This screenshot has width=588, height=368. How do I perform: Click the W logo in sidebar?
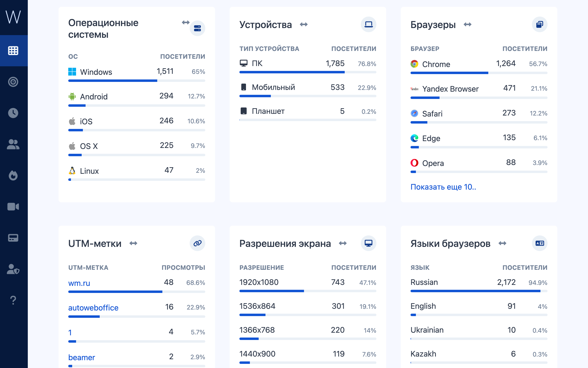point(13,17)
